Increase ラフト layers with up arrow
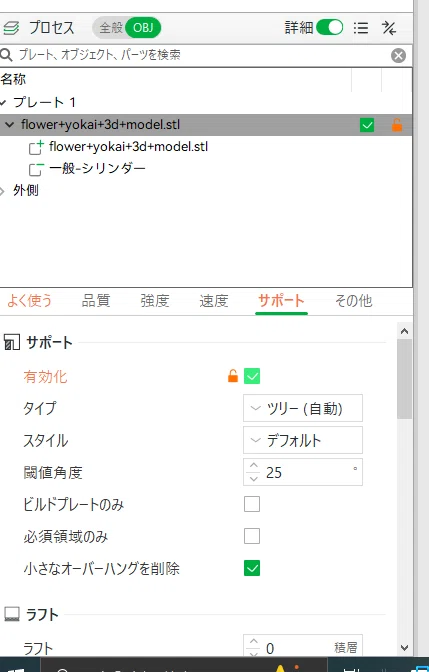The height and width of the screenshot is (672, 429). [x=254, y=642]
